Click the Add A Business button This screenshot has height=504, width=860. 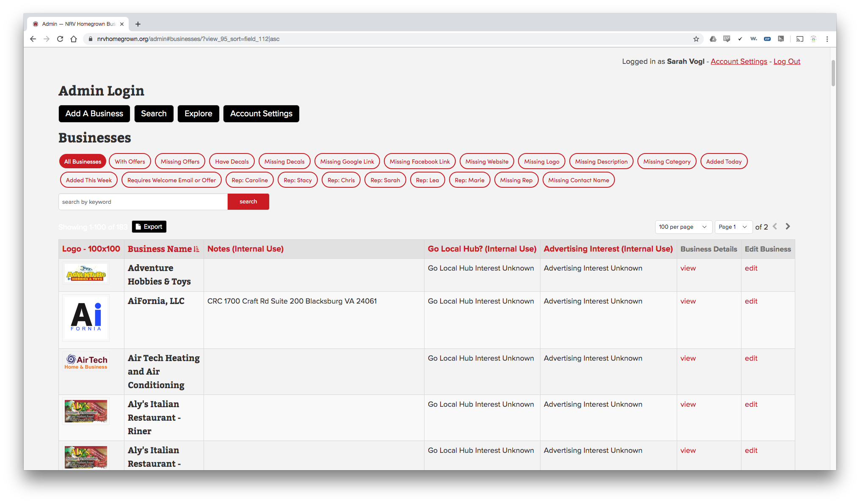click(94, 114)
